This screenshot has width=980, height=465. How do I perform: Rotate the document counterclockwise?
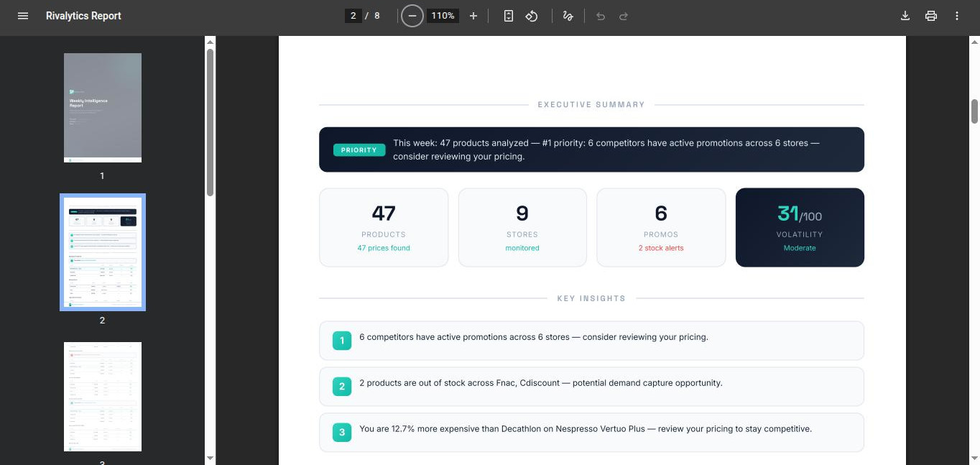click(x=532, y=16)
